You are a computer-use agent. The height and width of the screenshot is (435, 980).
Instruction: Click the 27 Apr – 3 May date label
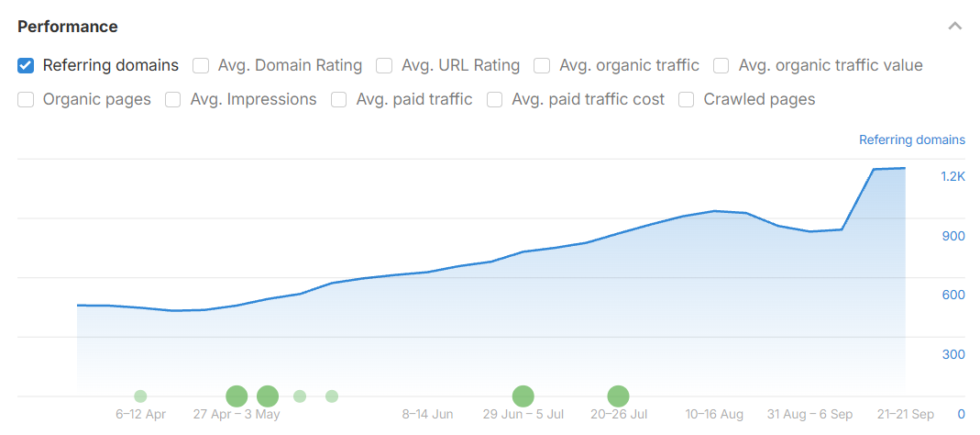coord(237,414)
